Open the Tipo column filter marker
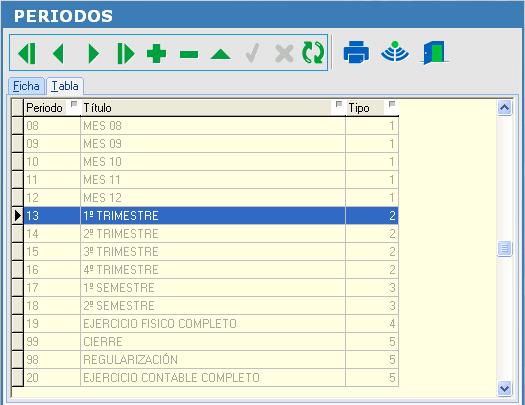 [392, 104]
